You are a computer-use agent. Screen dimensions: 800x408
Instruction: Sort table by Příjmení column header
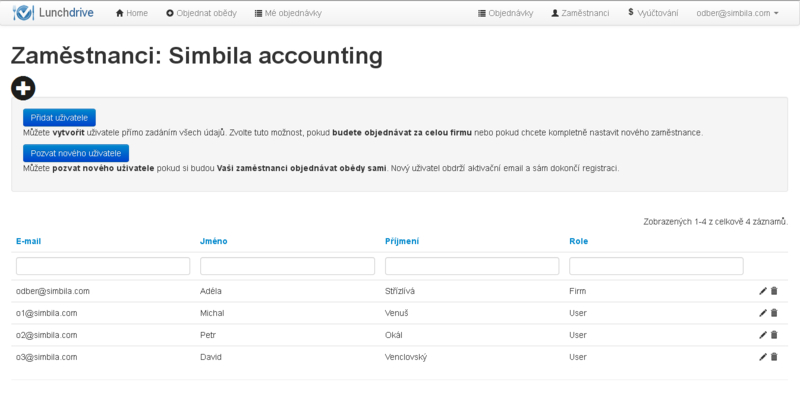[402, 241]
